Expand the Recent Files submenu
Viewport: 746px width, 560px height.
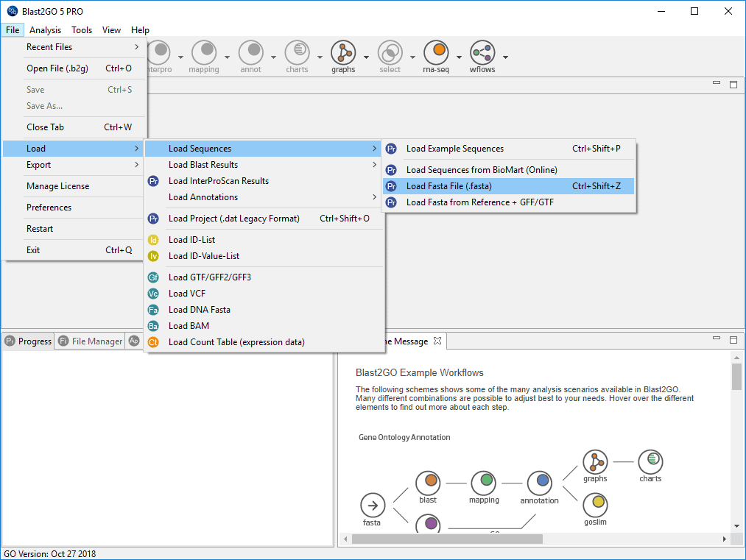[x=74, y=47]
